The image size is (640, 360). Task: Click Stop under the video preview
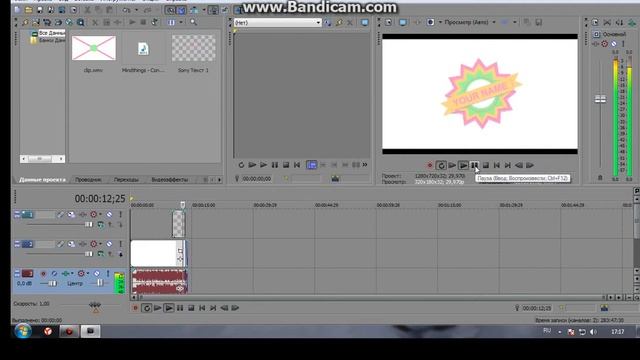point(486,165)
